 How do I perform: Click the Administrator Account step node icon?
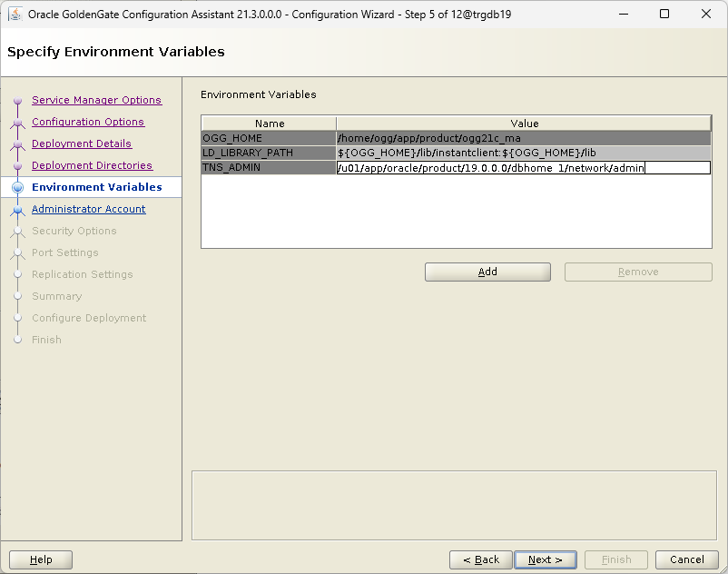(x=17, y=210)
